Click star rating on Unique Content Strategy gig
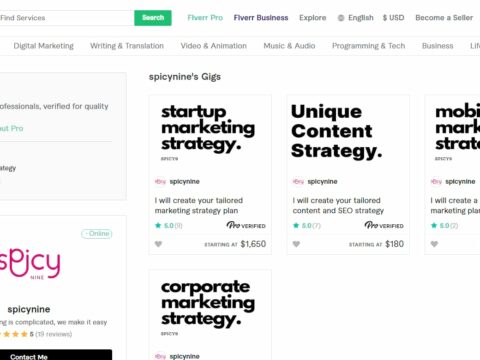The image size is (480, 360). pyautogui.click(x=306, y=226)
